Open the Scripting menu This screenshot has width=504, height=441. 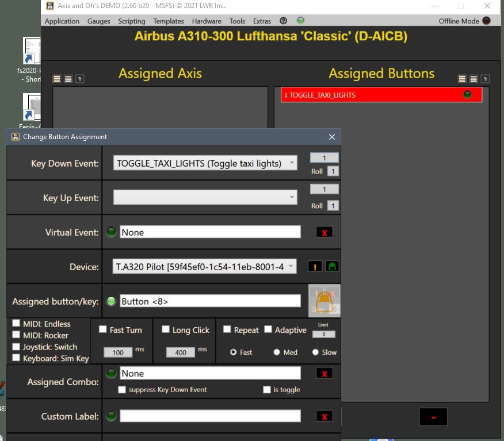tap(131, 21)
